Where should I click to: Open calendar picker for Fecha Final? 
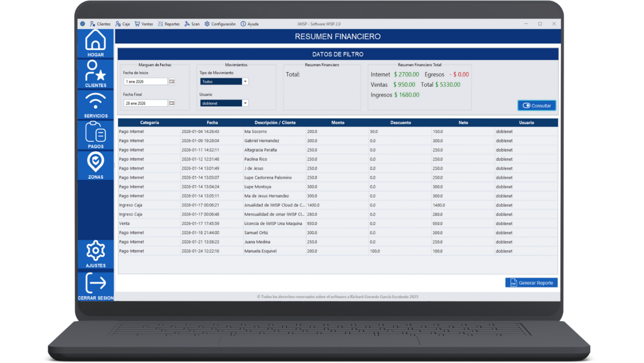[x=172, y=103]
